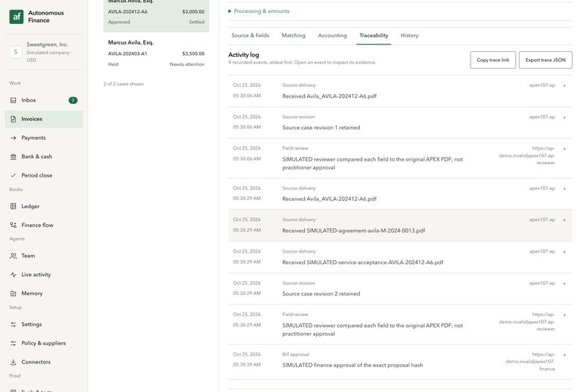Expand the Source case revision 2 event
The width and height of the screenshot is (588, 392).
(565, 283)
